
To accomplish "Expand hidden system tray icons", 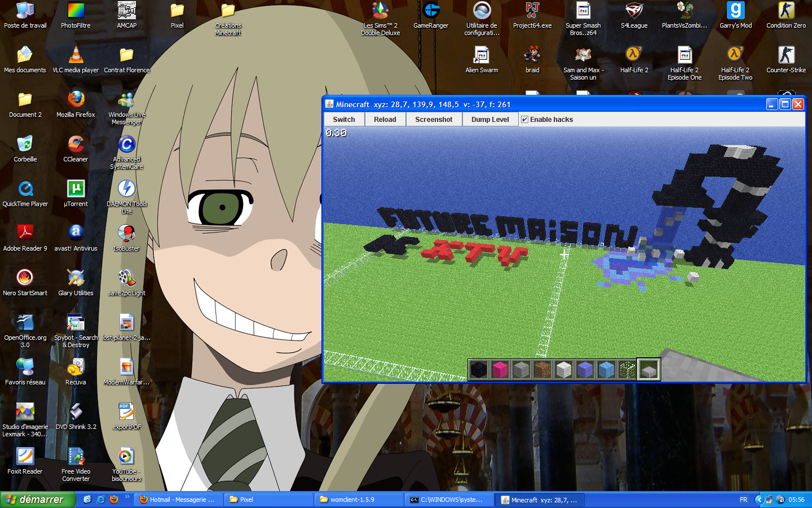I will coord(759,500).
